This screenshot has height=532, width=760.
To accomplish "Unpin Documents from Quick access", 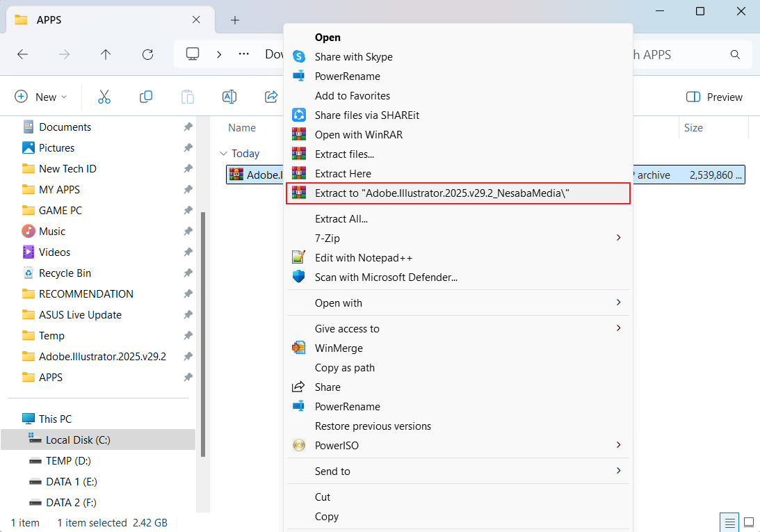I will point(188,127).
